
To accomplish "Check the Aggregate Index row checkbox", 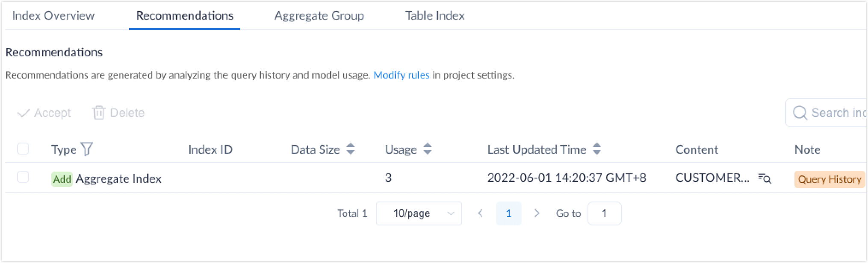I will [23, 177].
